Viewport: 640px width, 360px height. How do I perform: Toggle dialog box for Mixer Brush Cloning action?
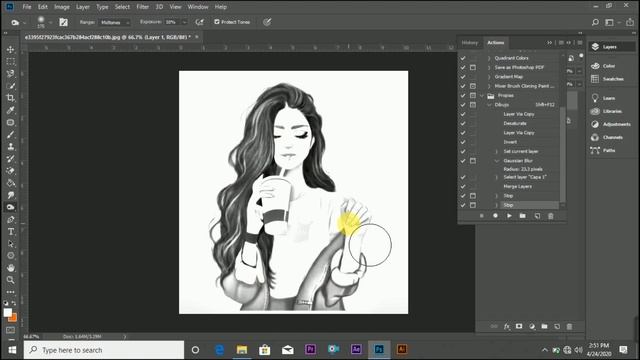[473, 86]
